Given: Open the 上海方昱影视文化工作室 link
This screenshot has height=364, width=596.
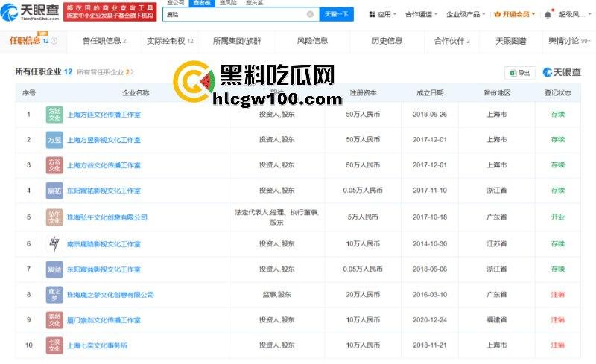Looking at the screenshot, I should (x=104, y=140).
